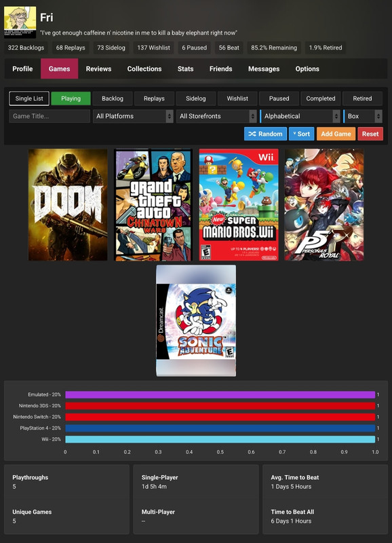Image resolution: width=392 pixels, height=543 pixels.
Task: Open the Profile tab
Action: (22, 69)
